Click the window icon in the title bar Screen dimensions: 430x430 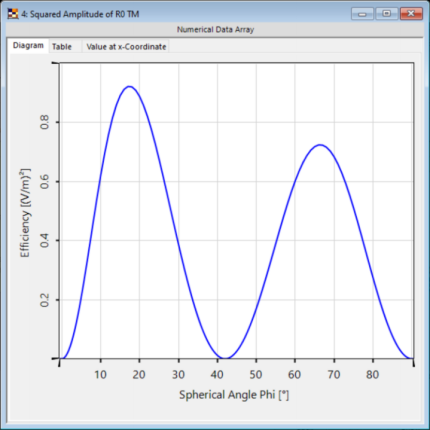[x=13, y=14]
